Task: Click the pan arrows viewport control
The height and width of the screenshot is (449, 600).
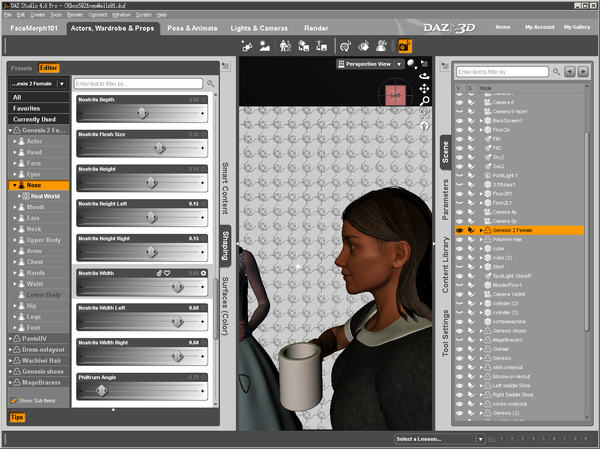Action: click(x=424, y=89)
